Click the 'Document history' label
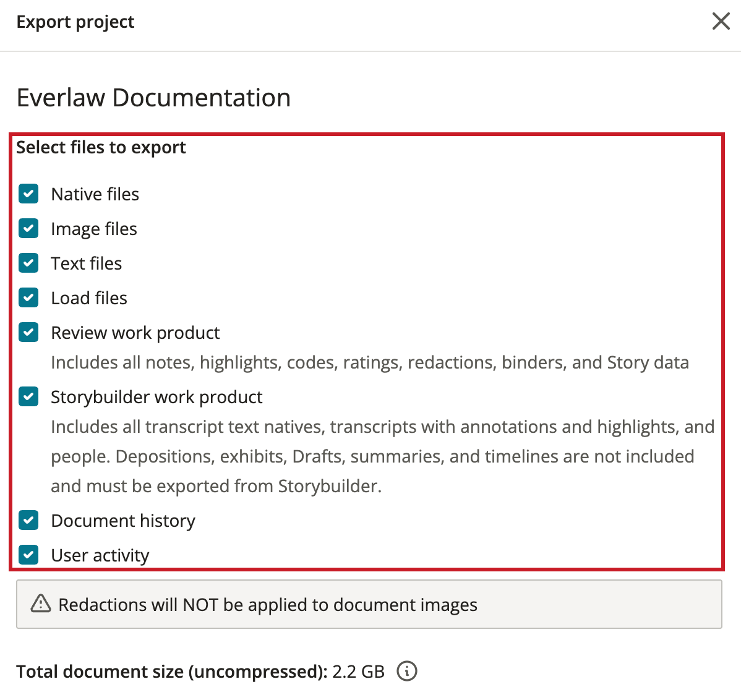741x700 pixels. pyautogui.click(x=123, y=521)
